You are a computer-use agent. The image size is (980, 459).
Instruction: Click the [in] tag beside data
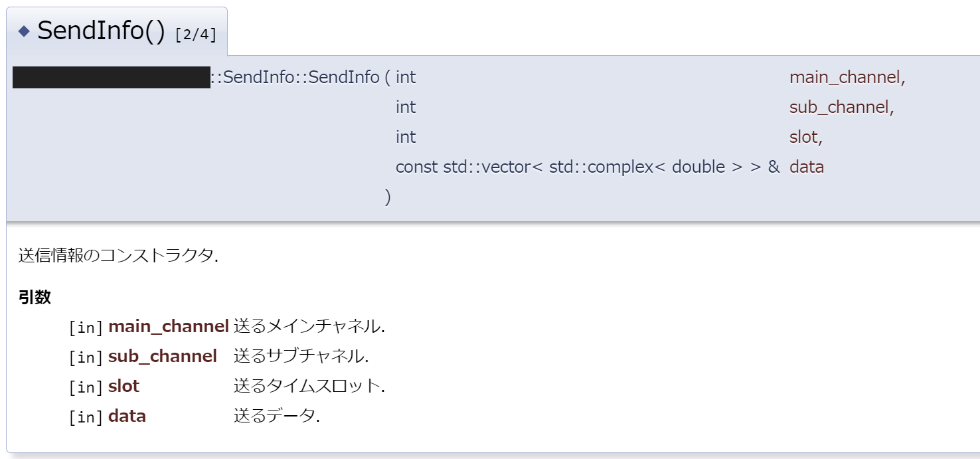pos(86,416)
